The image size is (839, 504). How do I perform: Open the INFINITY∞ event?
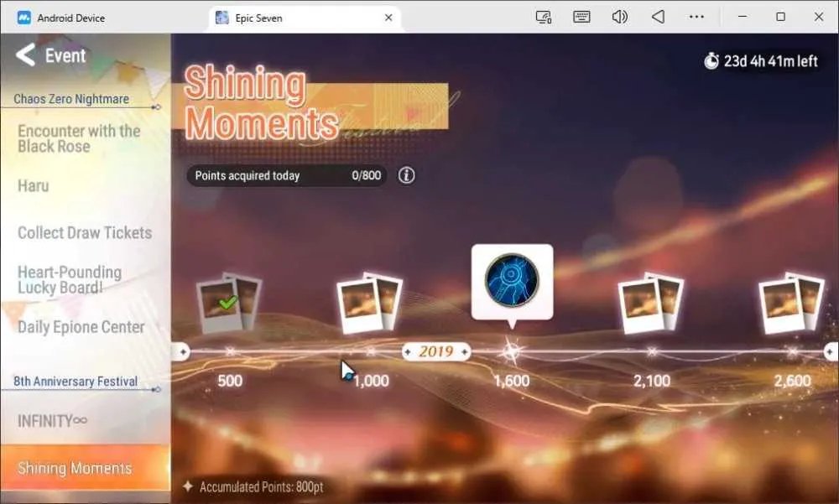(52, 421)
